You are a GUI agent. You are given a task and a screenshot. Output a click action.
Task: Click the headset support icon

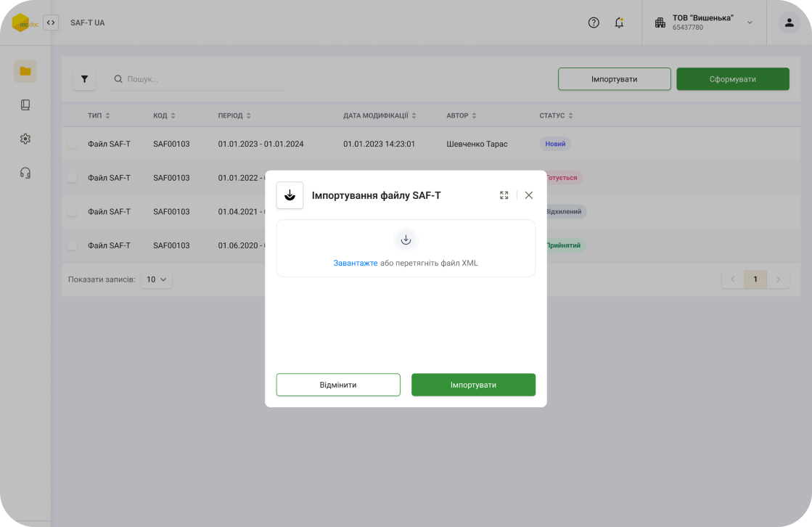click(x=25, y=173)
